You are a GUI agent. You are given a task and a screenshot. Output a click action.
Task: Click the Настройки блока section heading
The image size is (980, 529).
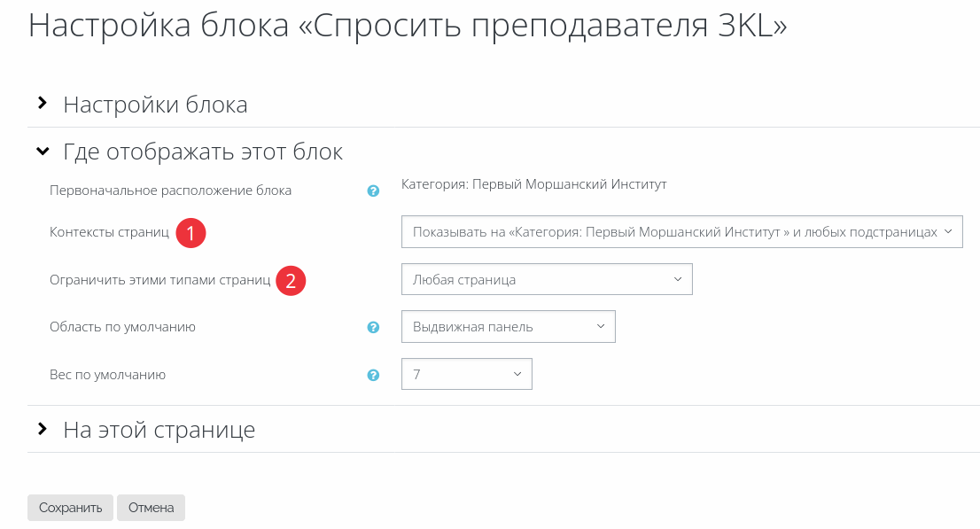(x=155, y=105)
